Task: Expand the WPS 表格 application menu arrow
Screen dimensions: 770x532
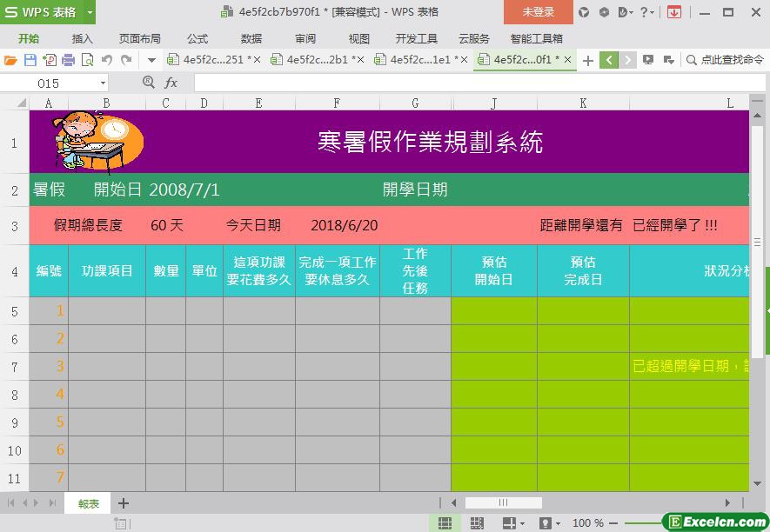Action: click(90, 12)
